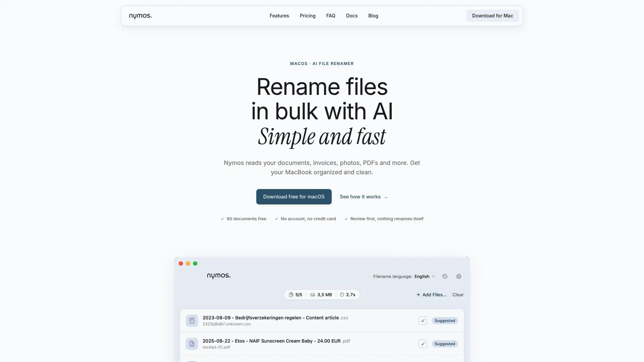
Task: Click the PDF file icon for Etos row
Action: point(192,344)
